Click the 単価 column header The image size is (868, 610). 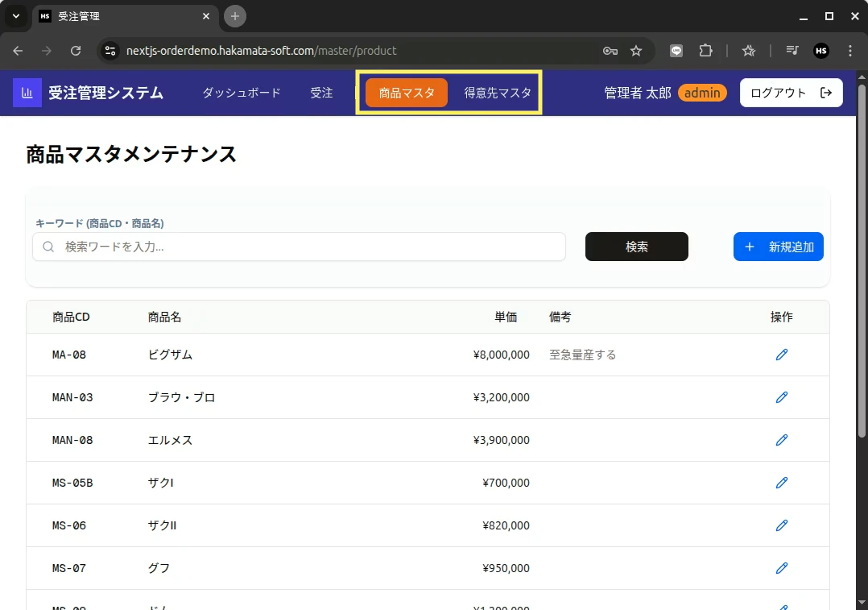(506, 317)
